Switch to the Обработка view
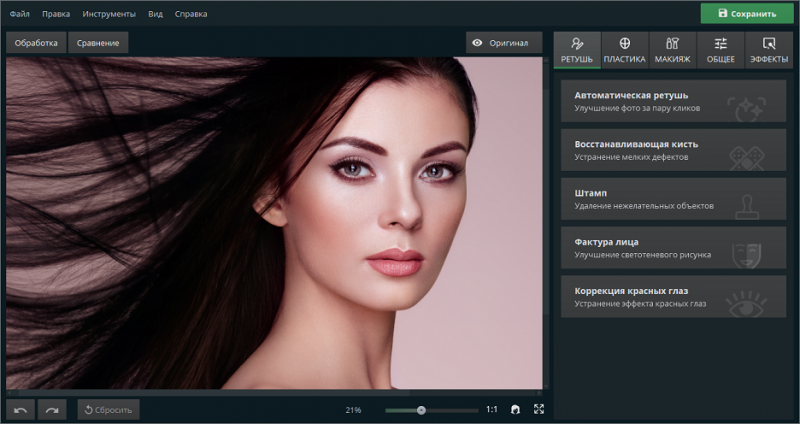 pos(36,43)
